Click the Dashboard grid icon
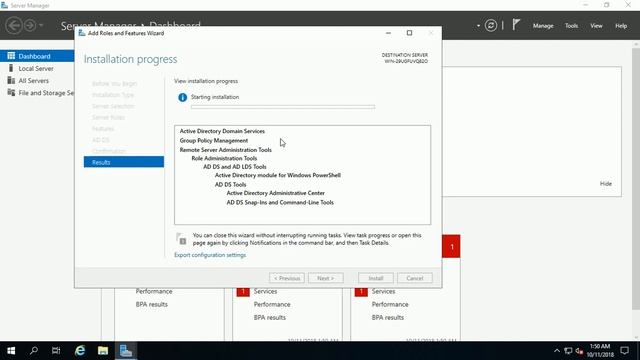Screen dimensions: 640x360 [x=11, y=56]
